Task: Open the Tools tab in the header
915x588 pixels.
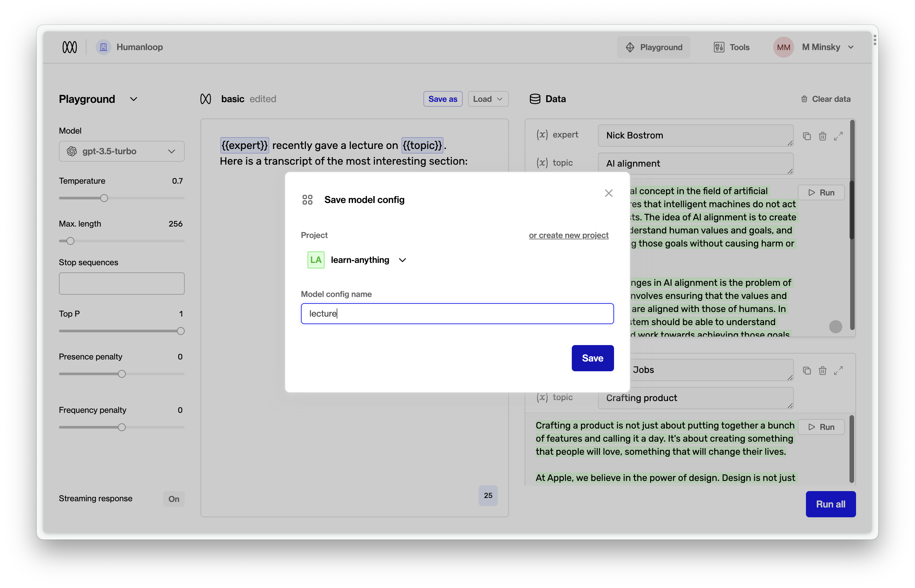Action: 731,47
